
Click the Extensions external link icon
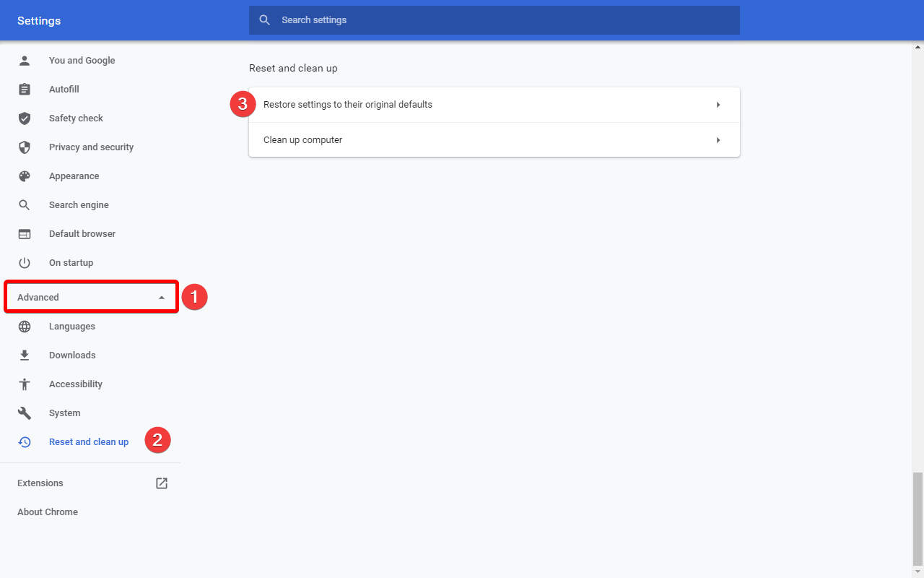coord(162,483)
